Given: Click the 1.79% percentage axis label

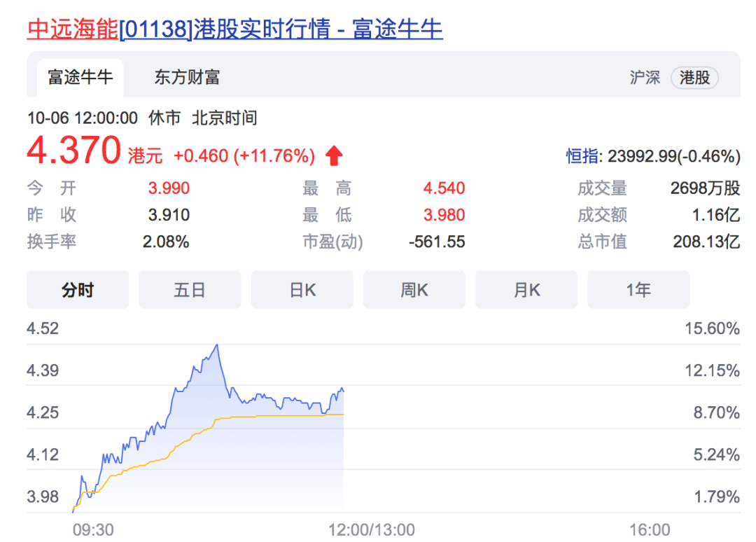Looking at the screenshot, I should 717,496.
